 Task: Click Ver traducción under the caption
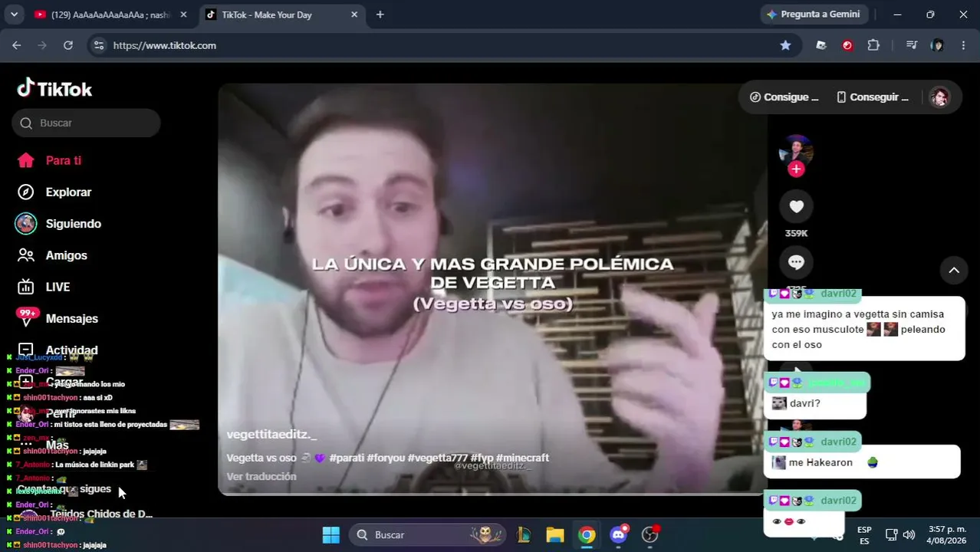click(261, 476)
